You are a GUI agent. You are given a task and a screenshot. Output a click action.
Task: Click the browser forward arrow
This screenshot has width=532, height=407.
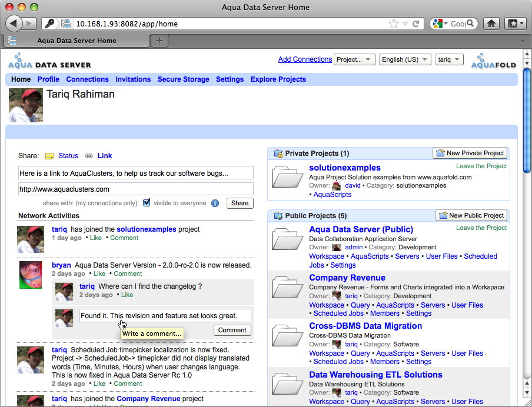(29, 24)
